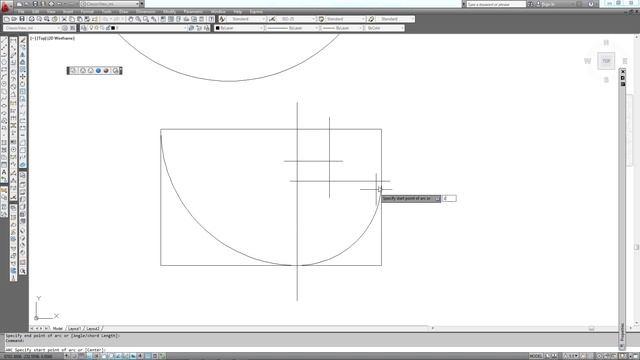640x360 pixels.
Task: Open the Modify menu
Action: pos(169,12)
